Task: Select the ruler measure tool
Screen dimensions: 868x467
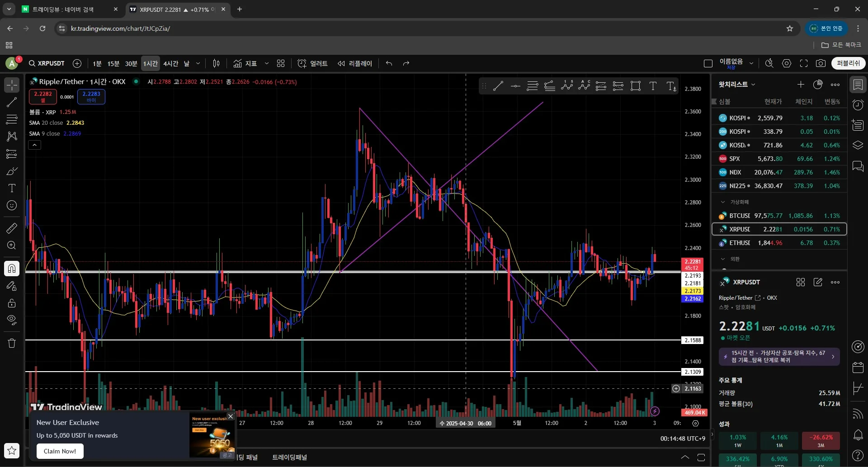Action: tap(12, 228)
